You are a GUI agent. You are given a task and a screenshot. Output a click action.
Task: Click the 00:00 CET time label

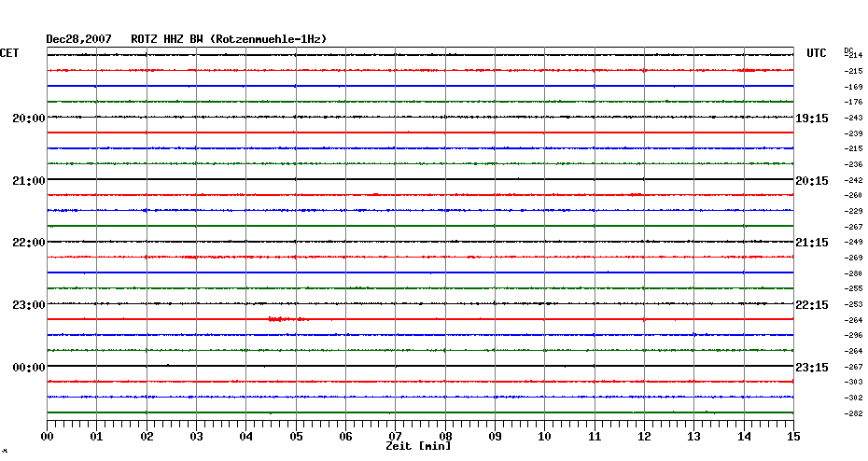[x=29, y=368]
